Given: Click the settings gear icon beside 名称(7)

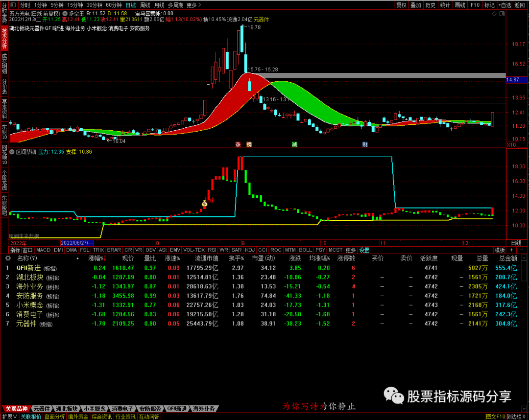Looking at the screenshot, I should coord(8,258).
